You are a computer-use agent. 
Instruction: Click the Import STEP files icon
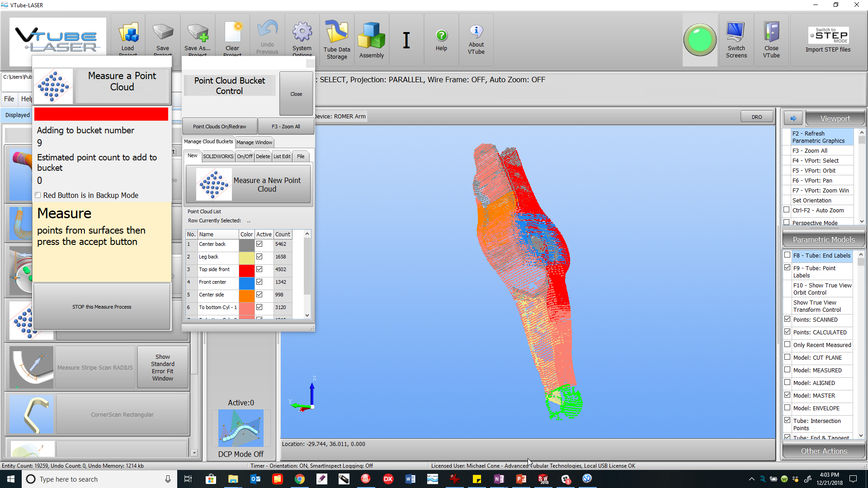tap(828, 36)
